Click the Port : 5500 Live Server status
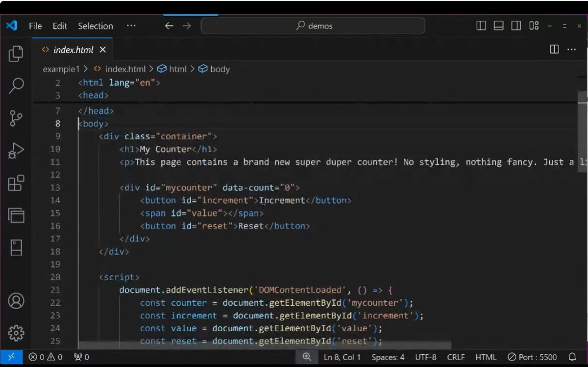 click(532, 357)
